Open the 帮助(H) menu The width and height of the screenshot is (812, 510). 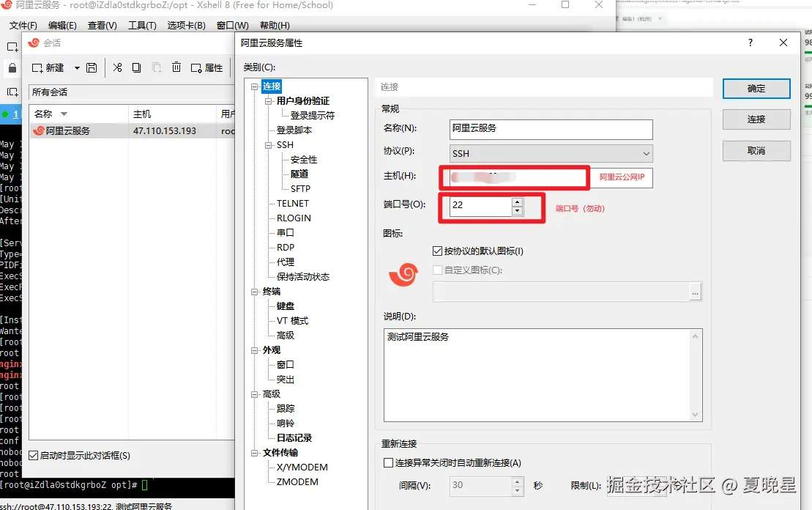(275, 26)
